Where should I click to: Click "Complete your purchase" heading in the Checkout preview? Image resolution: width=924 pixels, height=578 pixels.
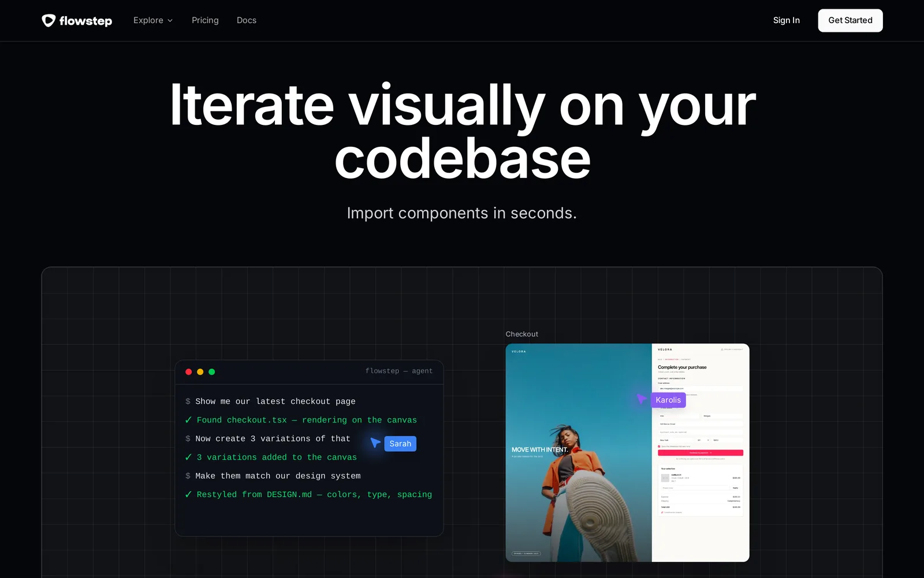click(x=682, y=367)
